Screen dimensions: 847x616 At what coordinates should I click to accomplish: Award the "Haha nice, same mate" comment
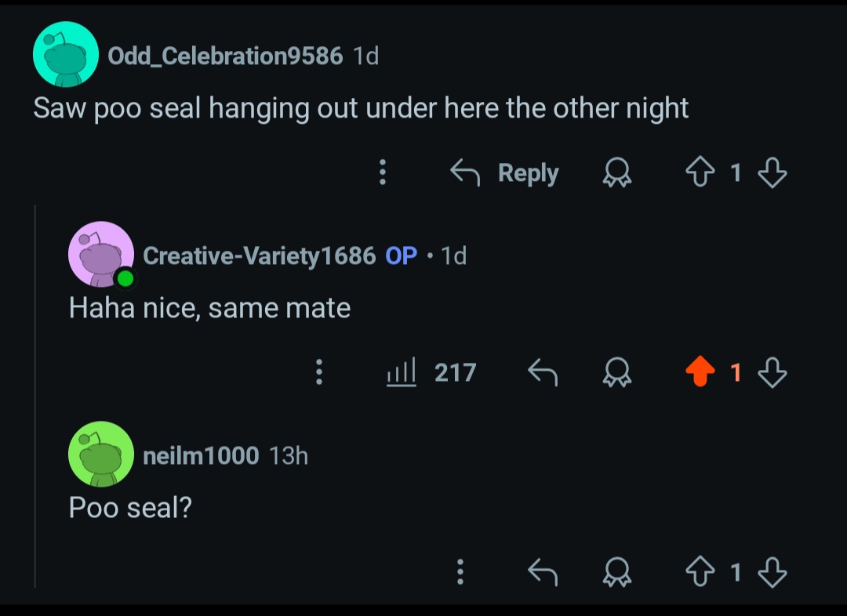pyautogui.click(x=616, y=371)
